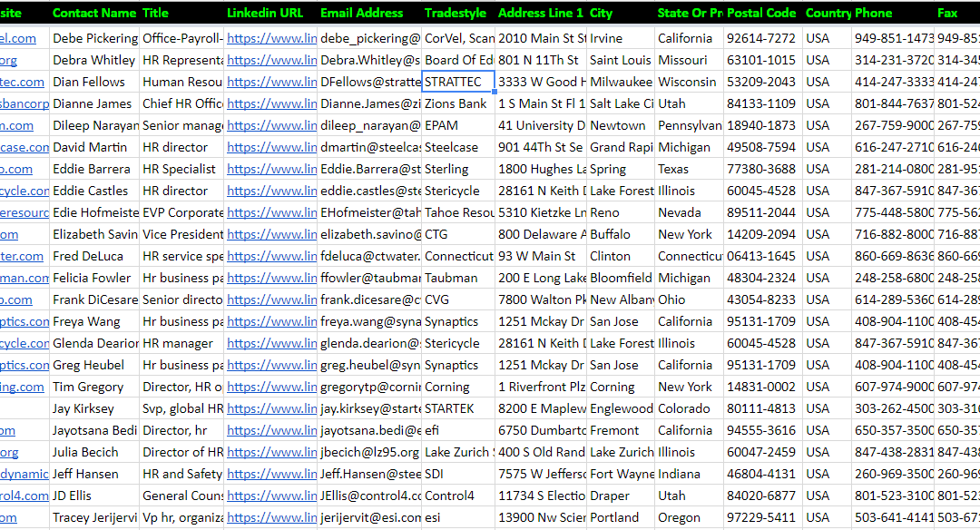Click the Address Line 1 column header
980x530 pixels.
pos(541,13)
